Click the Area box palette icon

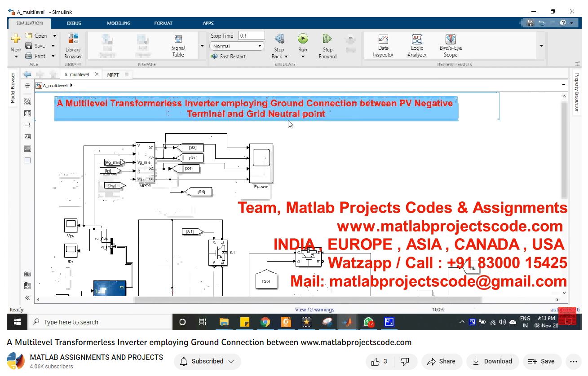point(27,160)
